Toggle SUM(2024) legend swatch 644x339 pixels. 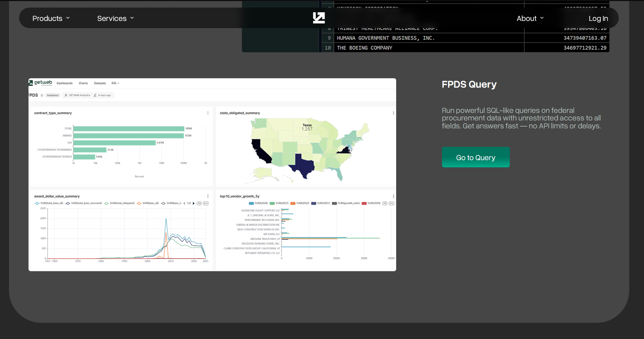(258, 203)
